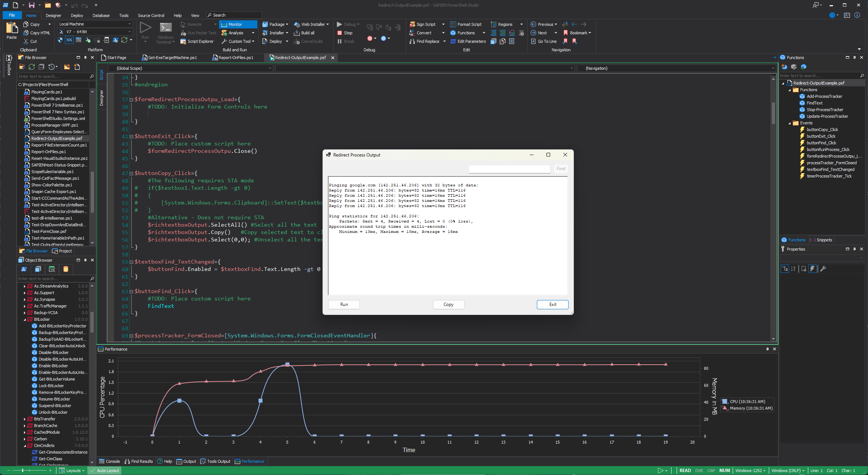The height and width of the screenshot is (475, 868).
Task: Click the File Browser refresh icon
Action: (x=32, y=67)
